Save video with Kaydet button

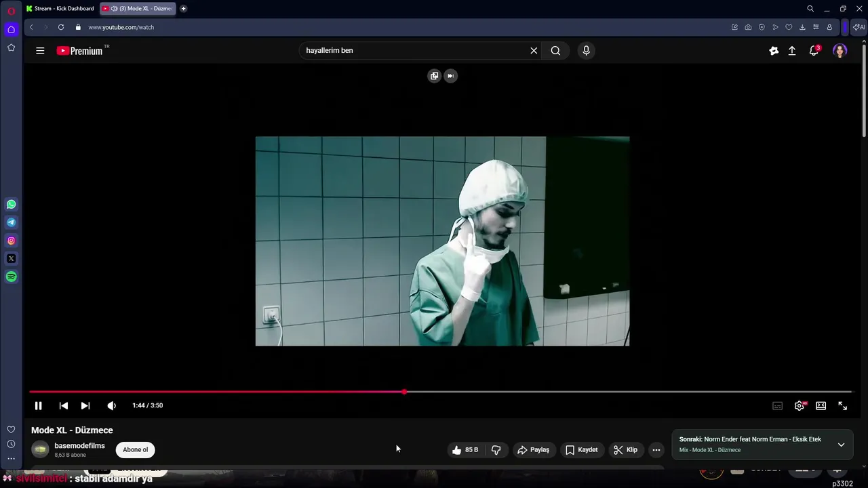[582, 449]
